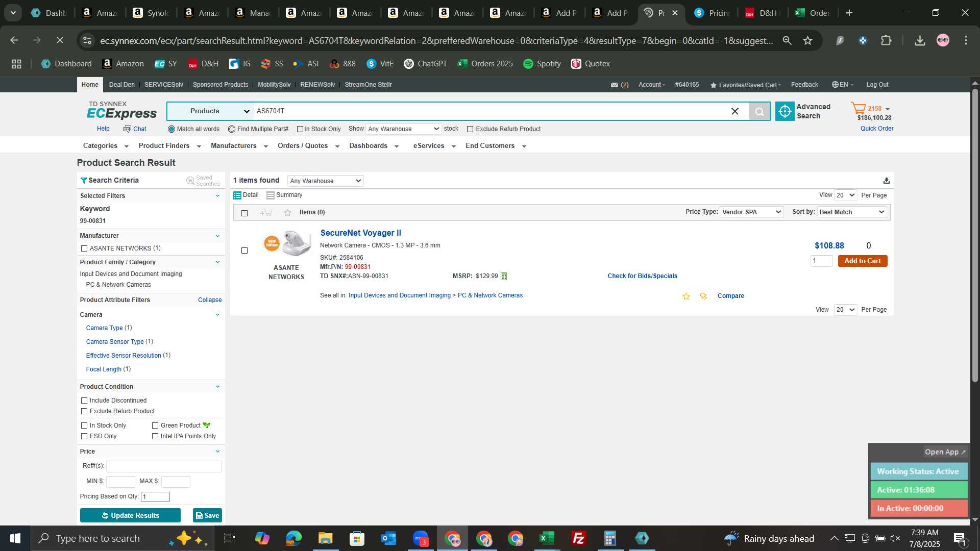Check ESD Only filter
The image size is (980, 551).
(84, 436)
